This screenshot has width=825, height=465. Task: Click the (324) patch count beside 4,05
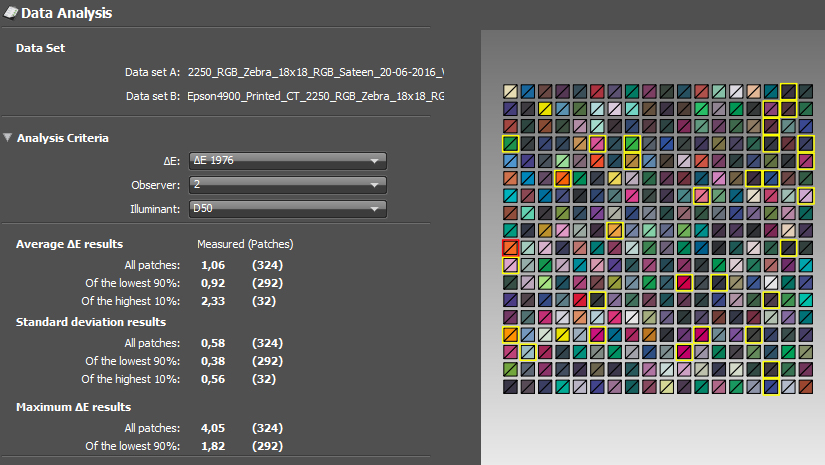point(267,428)
